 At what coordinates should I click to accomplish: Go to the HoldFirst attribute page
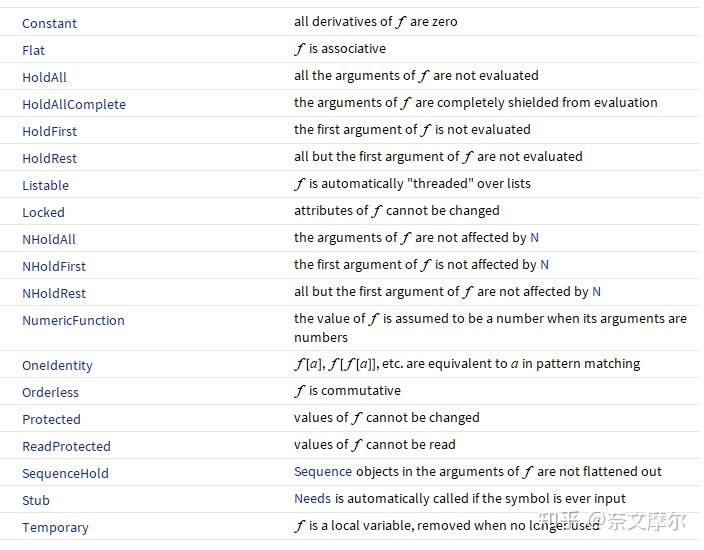coord(49,131)
